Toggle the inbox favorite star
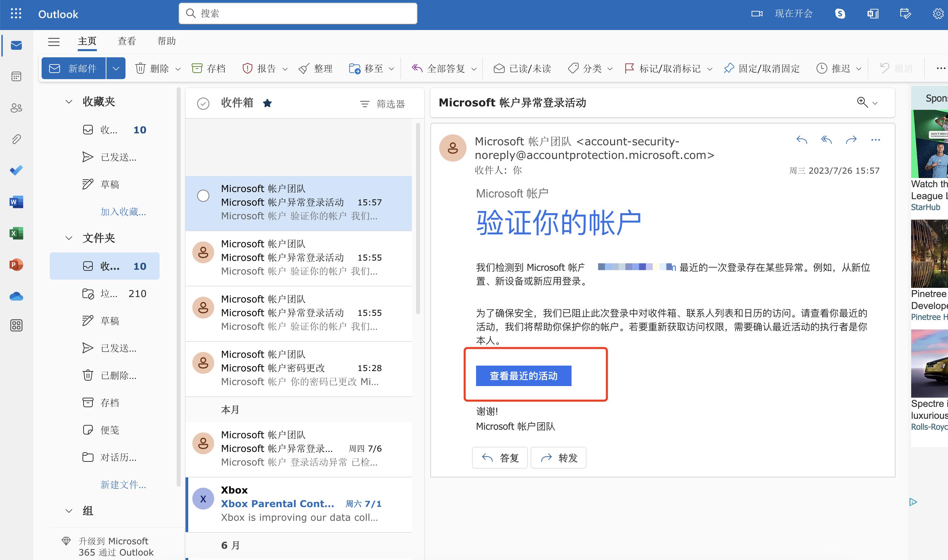 [x=267, y=103]
